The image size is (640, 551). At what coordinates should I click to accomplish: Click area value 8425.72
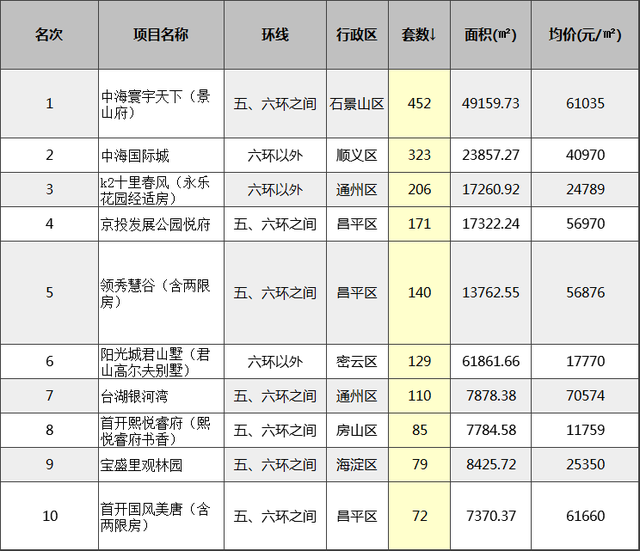pyautogui.click(x=491, y=464)
